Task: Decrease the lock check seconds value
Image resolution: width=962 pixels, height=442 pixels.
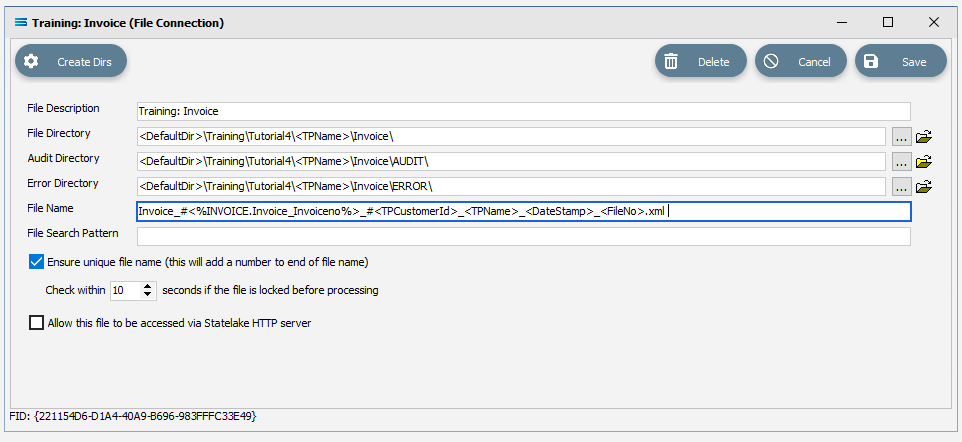Action: [148, 295]
